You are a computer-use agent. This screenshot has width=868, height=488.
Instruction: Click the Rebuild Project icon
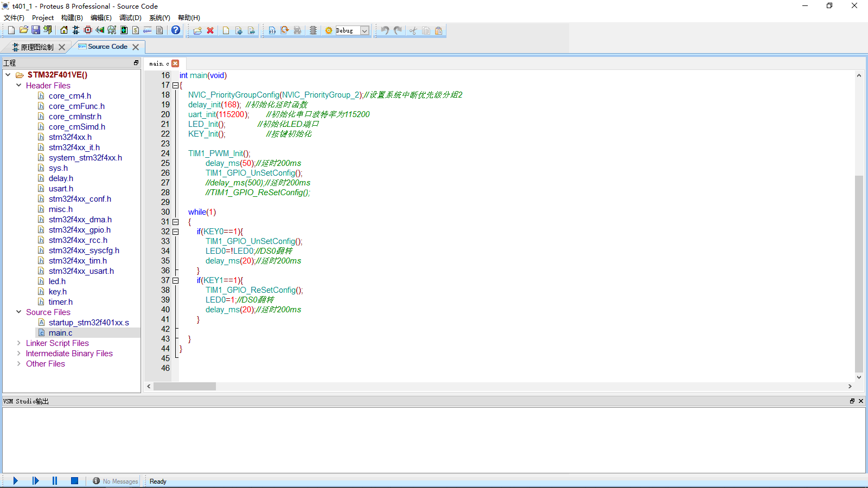[x=284, y=30]
